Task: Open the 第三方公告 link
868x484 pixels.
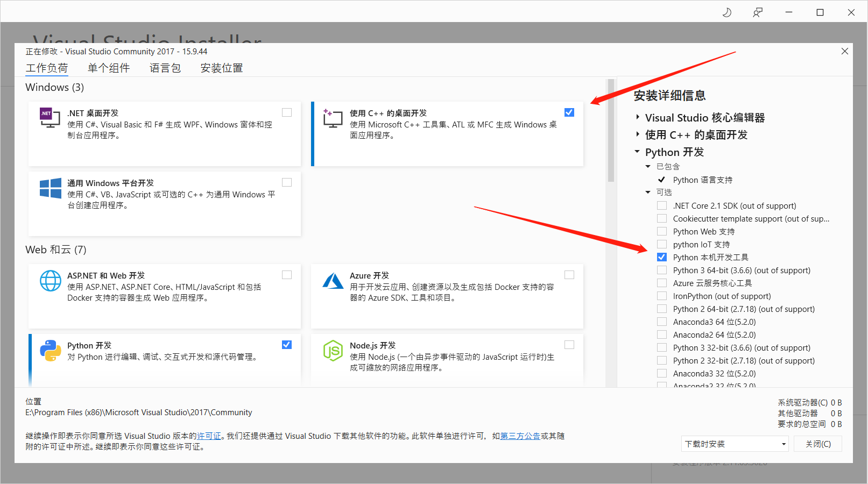Action: 520,436
